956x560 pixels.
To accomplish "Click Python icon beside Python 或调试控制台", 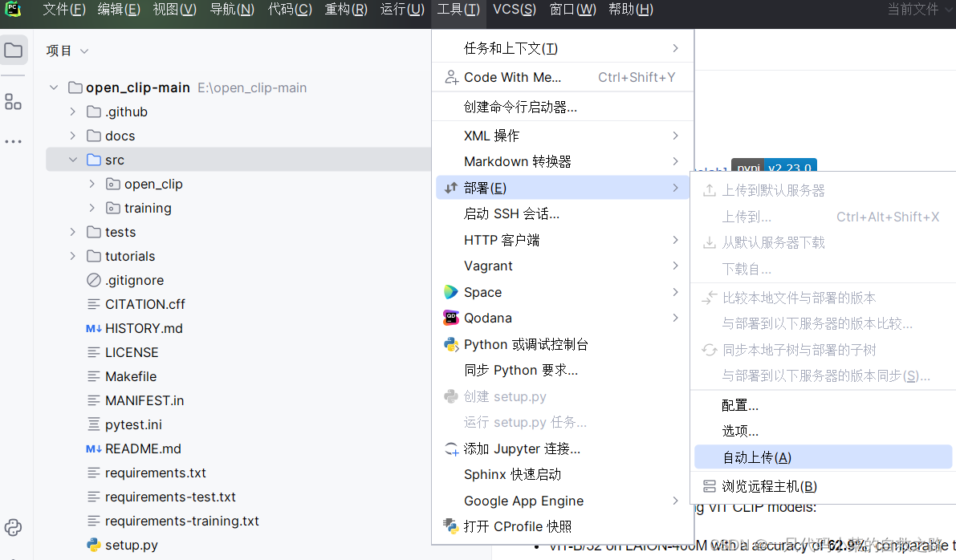I will point(450,344).
